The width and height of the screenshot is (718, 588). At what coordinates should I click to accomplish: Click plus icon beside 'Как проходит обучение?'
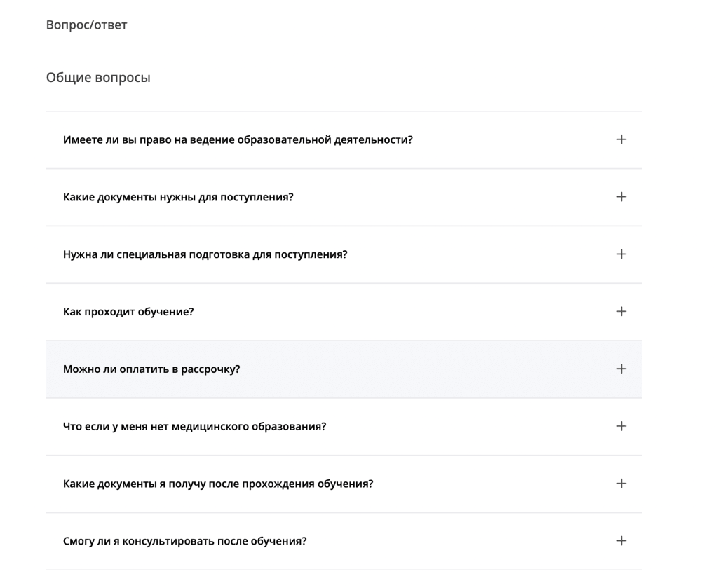pos(621,312)
